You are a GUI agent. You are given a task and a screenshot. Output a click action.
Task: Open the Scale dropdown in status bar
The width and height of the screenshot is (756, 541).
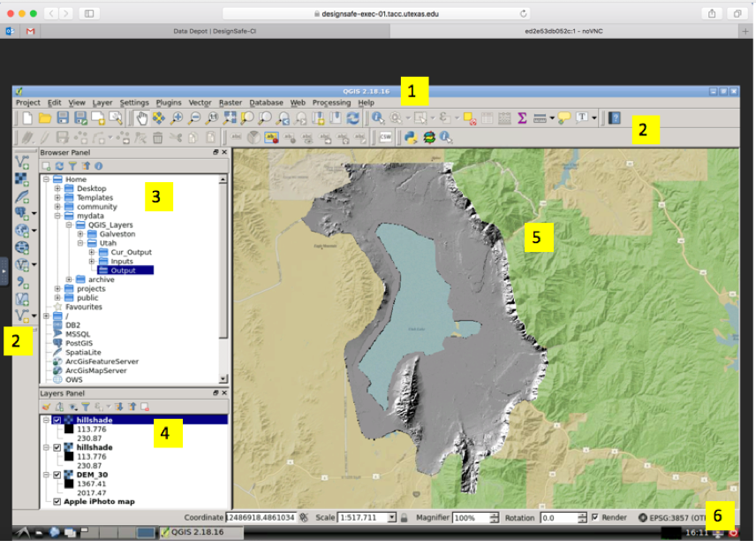(391, 517)
